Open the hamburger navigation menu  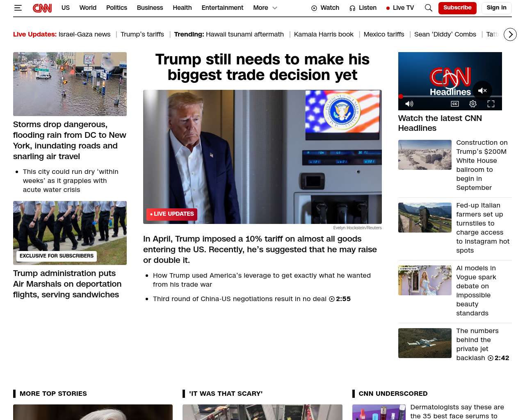[x=18, y=8]
